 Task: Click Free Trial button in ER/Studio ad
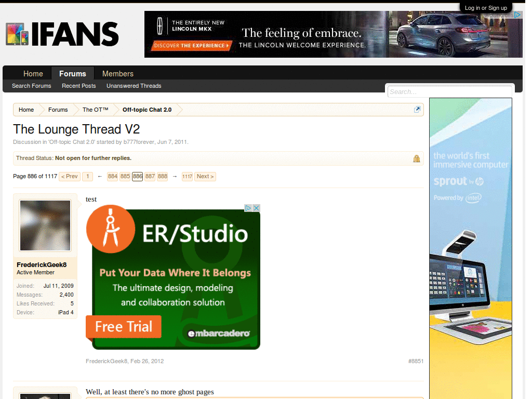pyautogui.click(x=124, y=327)
